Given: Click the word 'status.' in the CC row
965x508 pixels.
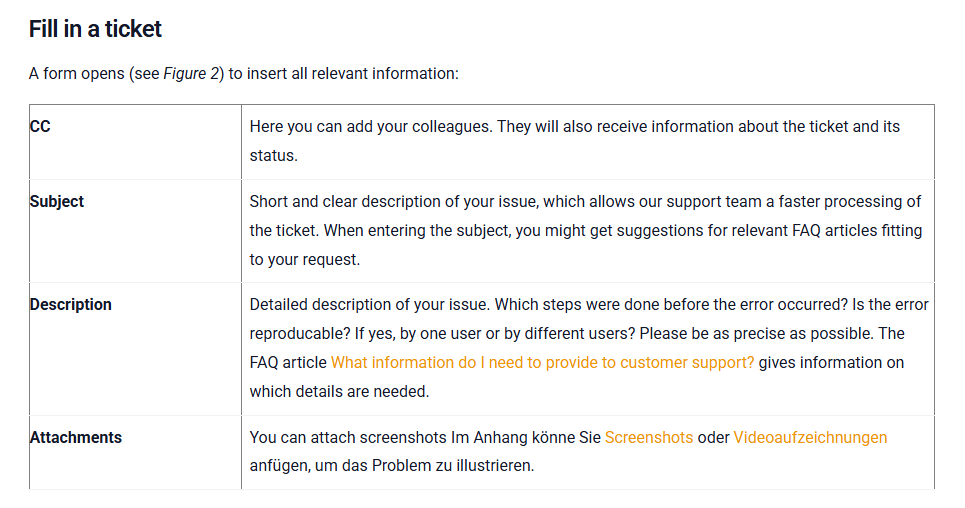Looking at the screenshot, I should click(273, 156).
